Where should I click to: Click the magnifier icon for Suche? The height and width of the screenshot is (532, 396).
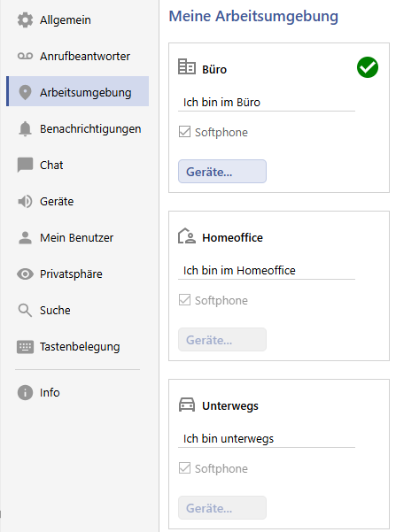coord(25,310)
